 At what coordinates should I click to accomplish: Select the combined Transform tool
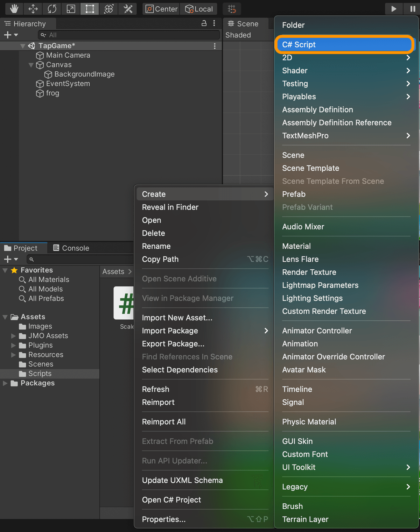109,9
